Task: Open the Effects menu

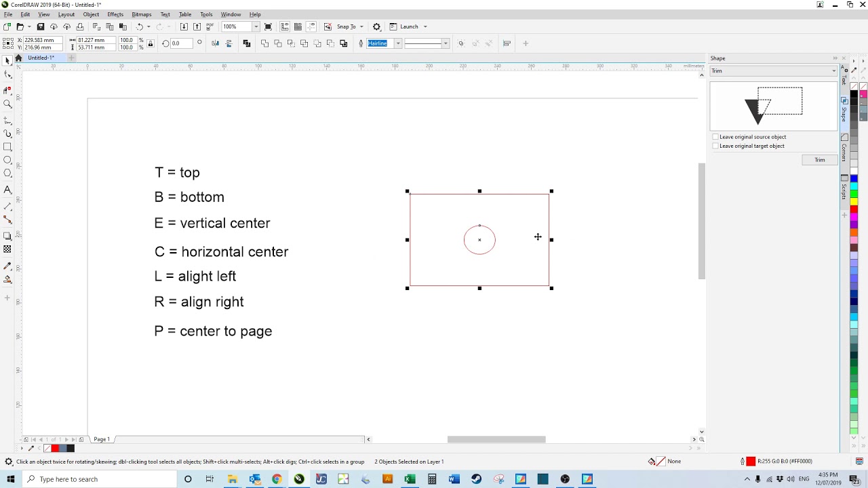Action: tap(115, 14)
